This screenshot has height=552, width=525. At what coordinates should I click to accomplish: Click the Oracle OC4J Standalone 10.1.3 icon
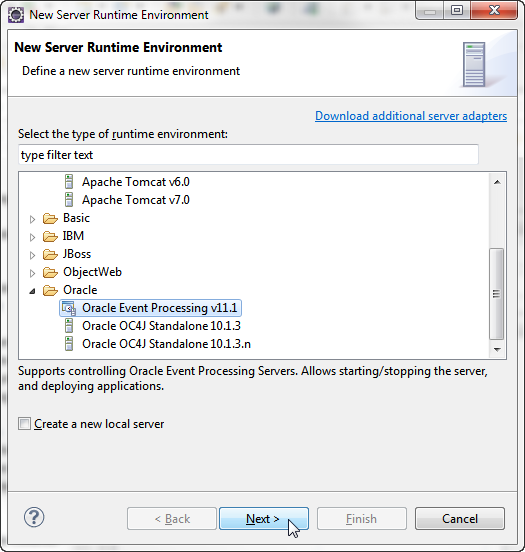pos(69,326)
